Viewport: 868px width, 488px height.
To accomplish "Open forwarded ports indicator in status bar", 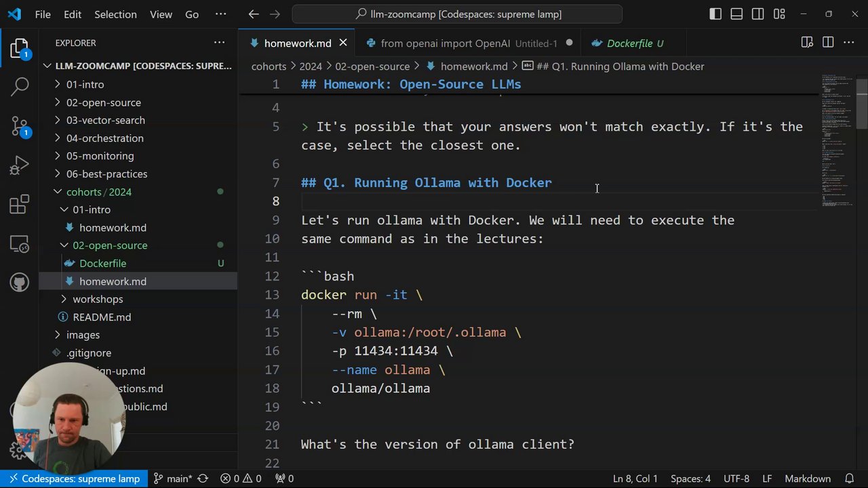I will (284, 479).
